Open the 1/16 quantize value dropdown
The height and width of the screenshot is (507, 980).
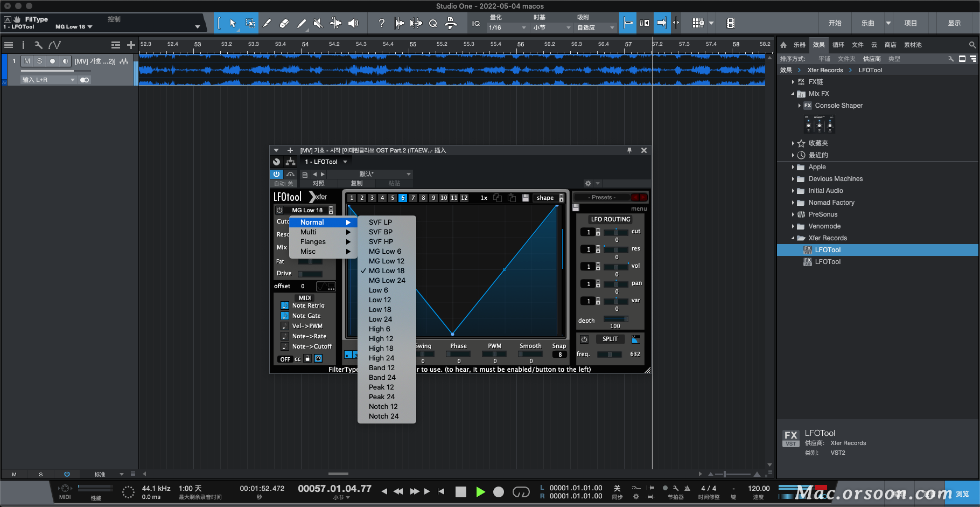(x=506, y=27)
